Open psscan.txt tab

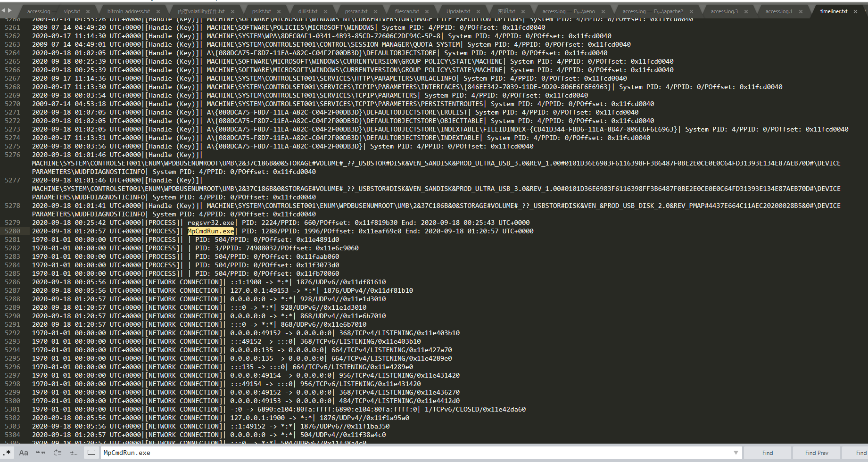click(356, 11)
